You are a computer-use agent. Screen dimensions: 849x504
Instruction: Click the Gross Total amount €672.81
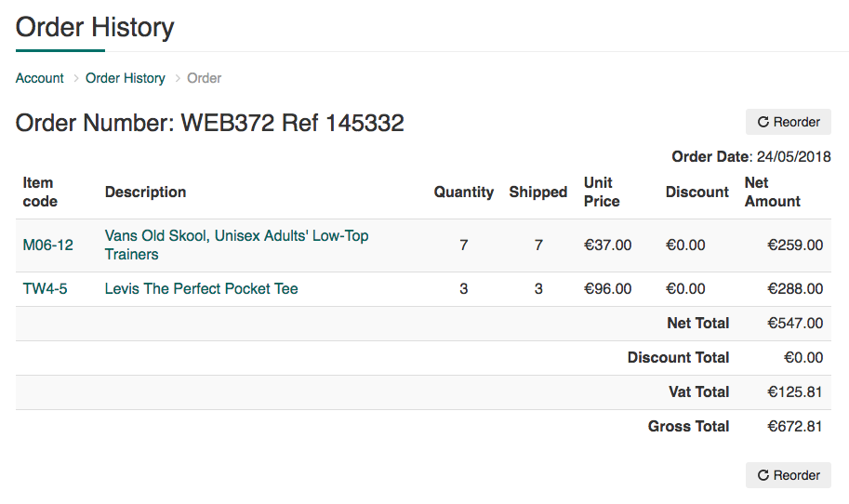click(794, 427)
